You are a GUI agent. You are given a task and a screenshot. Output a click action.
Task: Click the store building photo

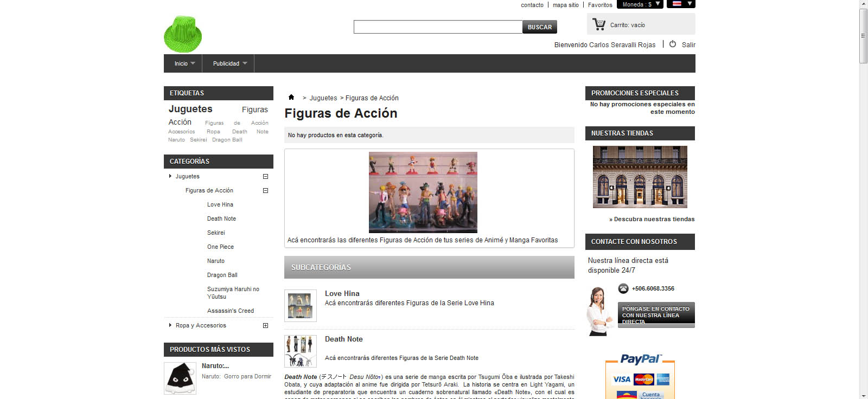click(x=640, y=177)
